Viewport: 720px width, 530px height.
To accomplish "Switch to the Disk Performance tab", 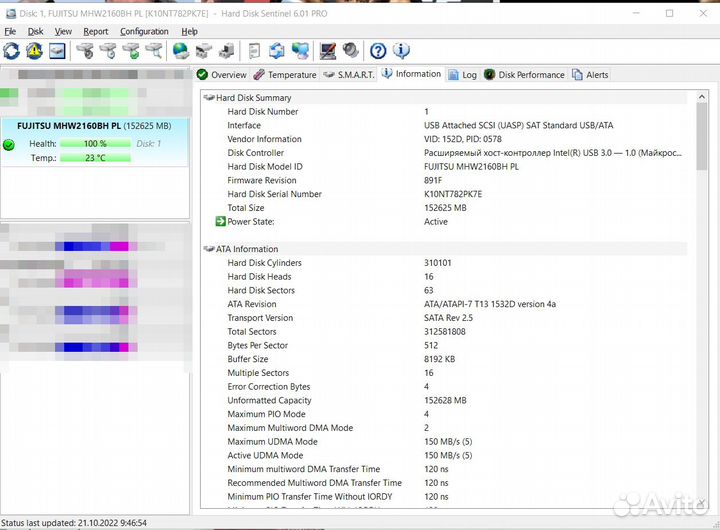I will [x=524, y=74].
